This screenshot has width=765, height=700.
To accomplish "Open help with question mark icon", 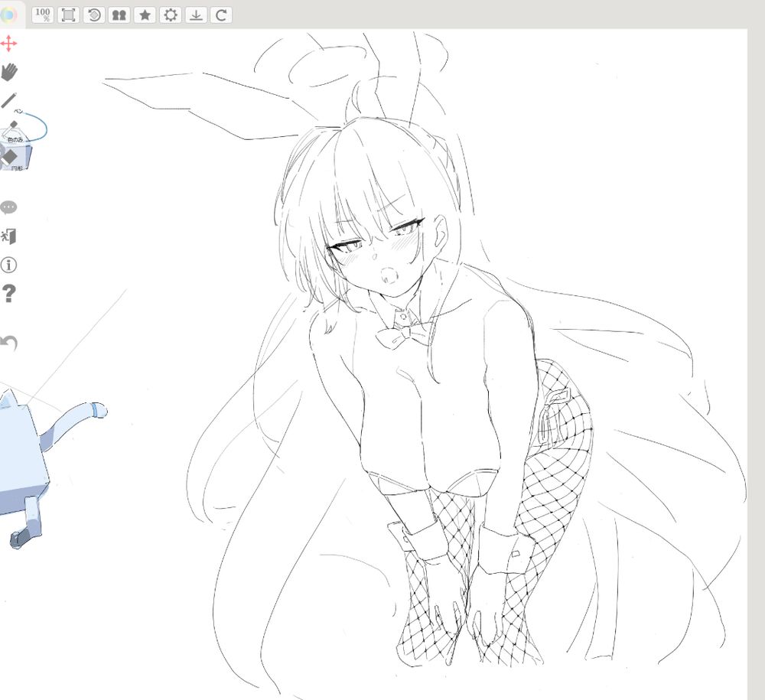I will [8, 294].
